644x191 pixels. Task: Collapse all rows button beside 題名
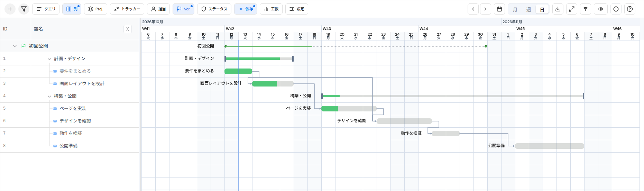pos(128,29)
